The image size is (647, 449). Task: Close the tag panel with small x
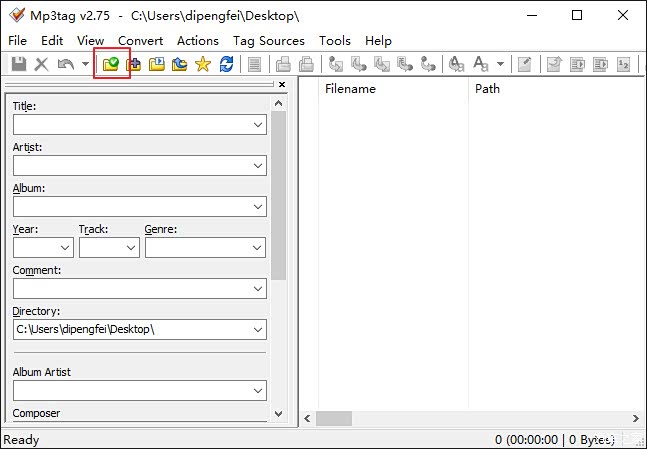[x=282, y=85]
